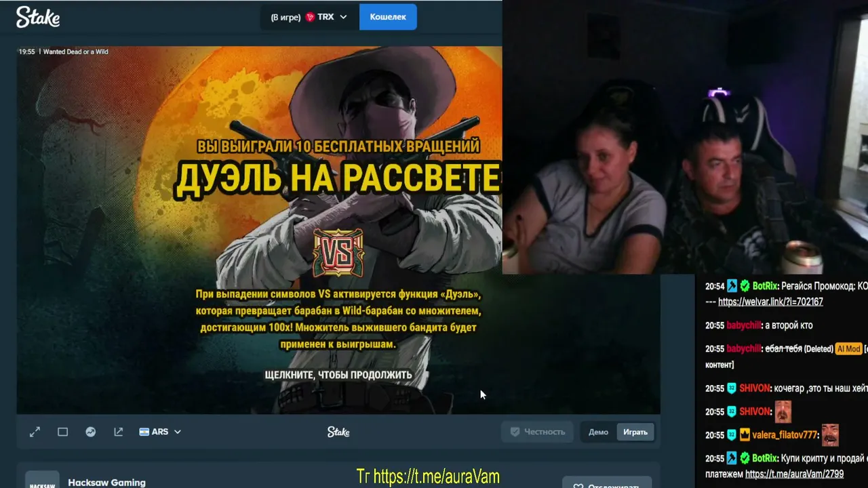Open the welvar.link URL in chat
Image resolution: width=868 pixels, height=488 pixels.
770,302
